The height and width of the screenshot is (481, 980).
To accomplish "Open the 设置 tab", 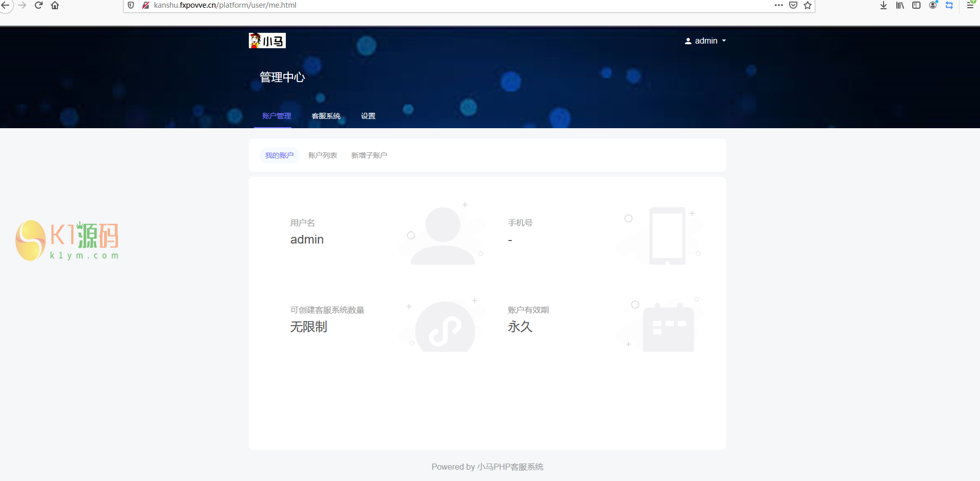I will click(x=368, y=116).
